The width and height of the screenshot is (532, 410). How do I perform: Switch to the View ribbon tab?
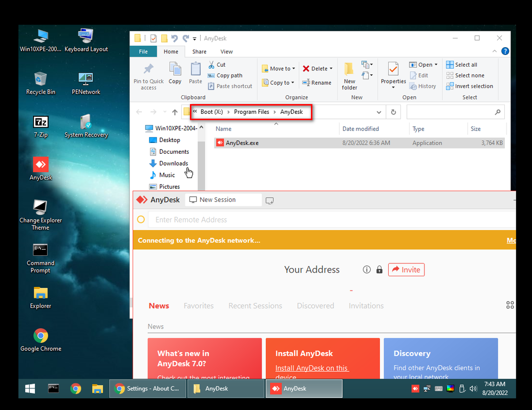226,52
